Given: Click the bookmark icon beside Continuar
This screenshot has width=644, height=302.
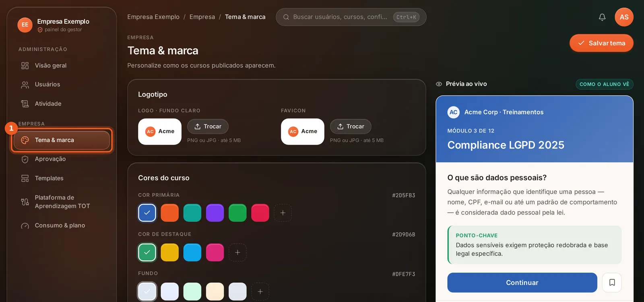Looking at the screenshot, I should [612, 283].
